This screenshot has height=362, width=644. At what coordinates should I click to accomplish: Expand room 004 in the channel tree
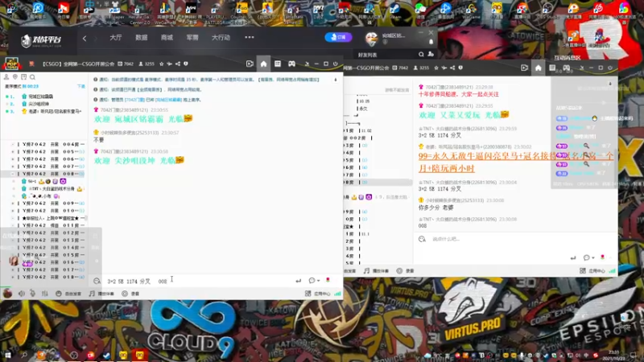(13, 145)
